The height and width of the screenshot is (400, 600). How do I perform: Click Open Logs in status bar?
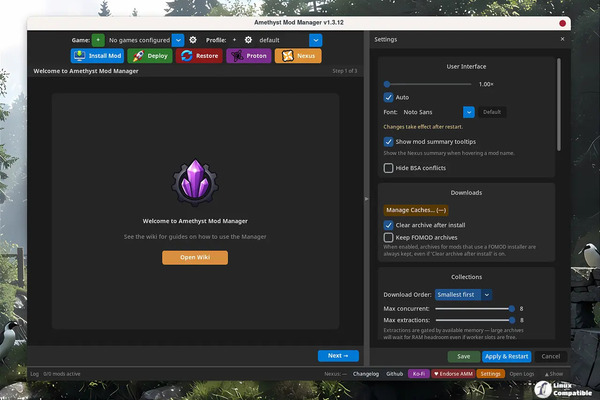(522, 374)
